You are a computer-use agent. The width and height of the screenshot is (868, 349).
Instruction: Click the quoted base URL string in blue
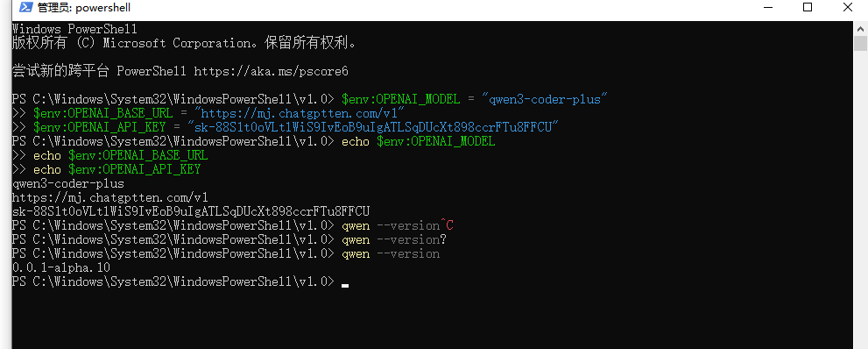point(300,114)
